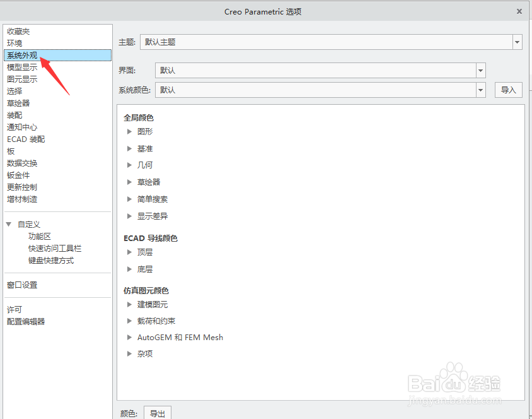
Task: Select 收藏夹 in the sidebar
Action: pyautogui.click(x=18, y=32)
